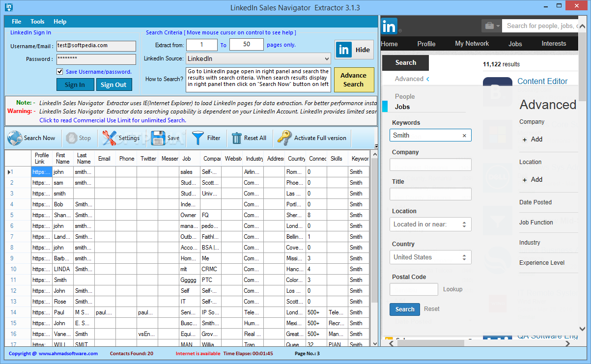Viewport: 591px width, 364px height.
Task: Click the Reset All trash bin icon
Action: (x=237, y=138)
